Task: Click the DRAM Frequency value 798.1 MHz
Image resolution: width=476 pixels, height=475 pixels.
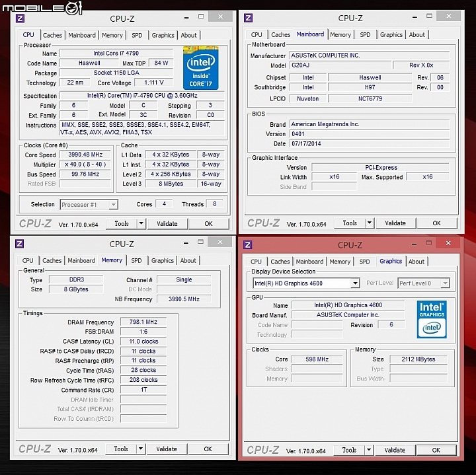Action: point(143,322)
